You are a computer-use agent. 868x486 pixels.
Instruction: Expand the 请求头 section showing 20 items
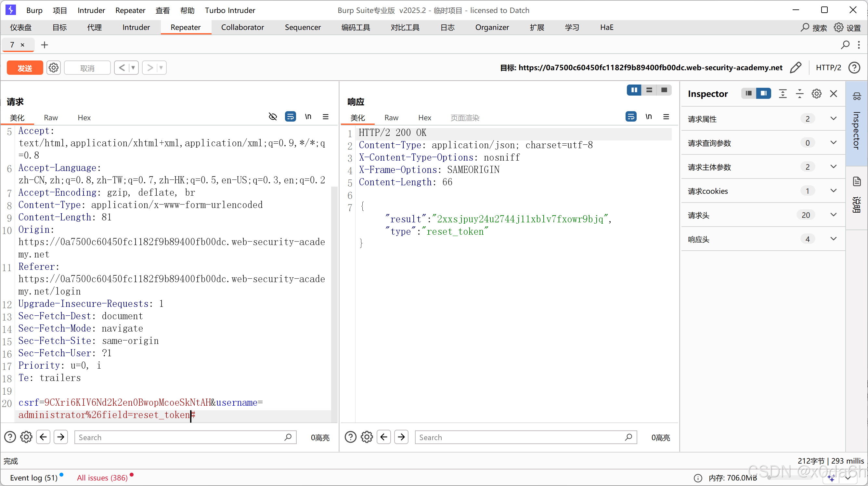pos(833,215)
